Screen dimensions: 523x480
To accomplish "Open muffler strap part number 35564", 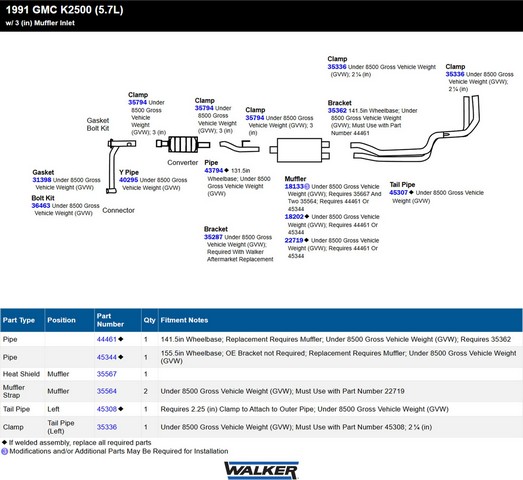I will [x=107, y=391].
